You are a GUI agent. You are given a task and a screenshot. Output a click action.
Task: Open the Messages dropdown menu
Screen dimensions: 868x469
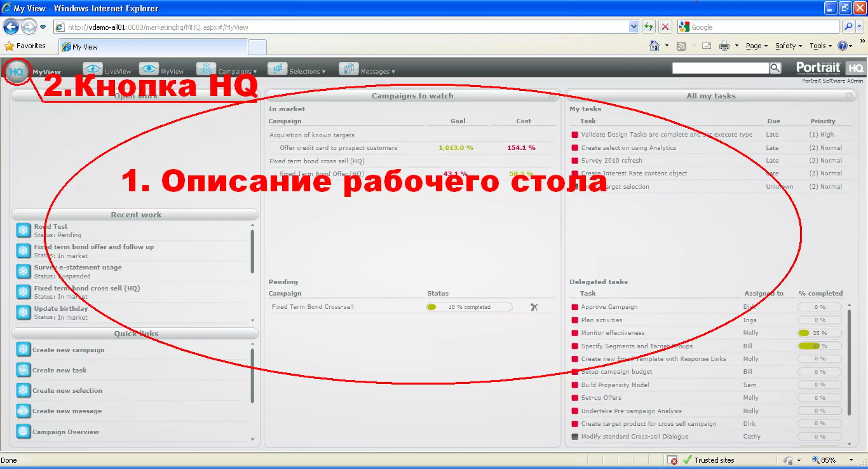point(377,71)
